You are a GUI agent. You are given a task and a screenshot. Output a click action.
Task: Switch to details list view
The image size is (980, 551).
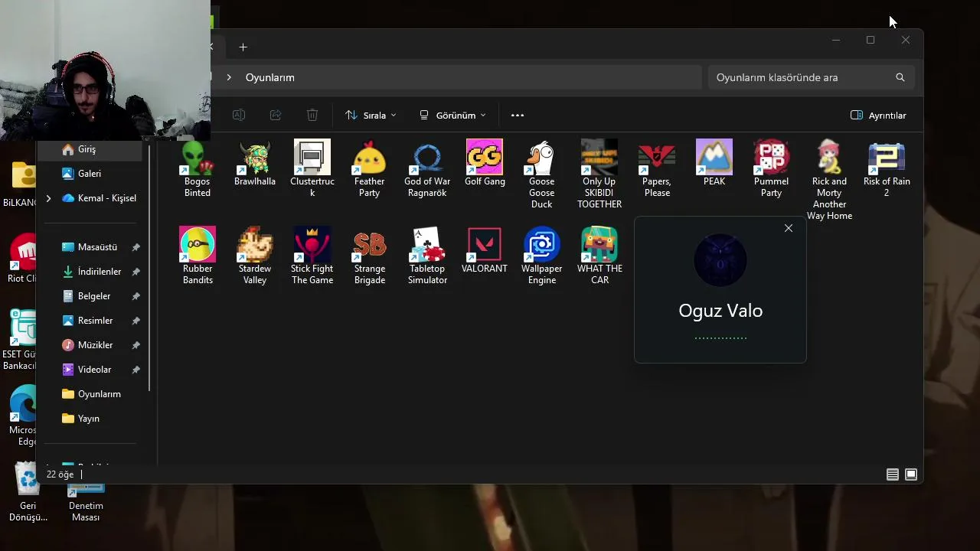(x=893, y=474)
